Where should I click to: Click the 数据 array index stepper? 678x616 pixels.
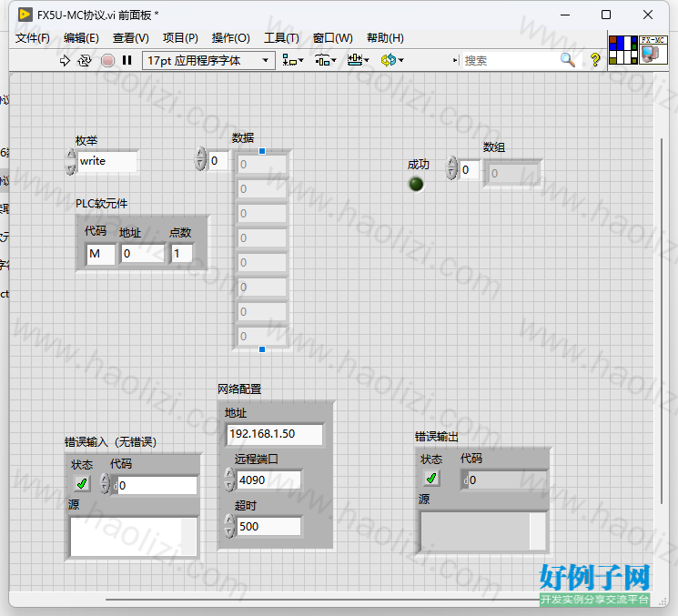[x=200, y=158]
